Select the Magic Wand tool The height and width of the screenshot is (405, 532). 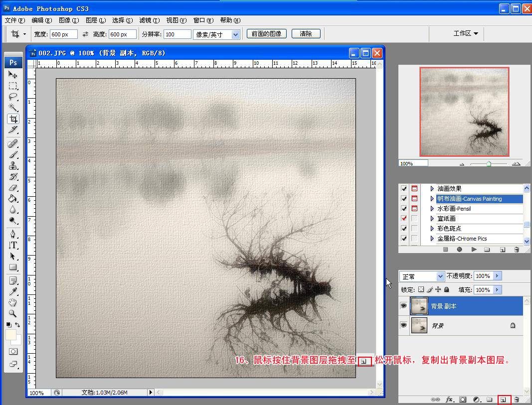tap(13, 108)
